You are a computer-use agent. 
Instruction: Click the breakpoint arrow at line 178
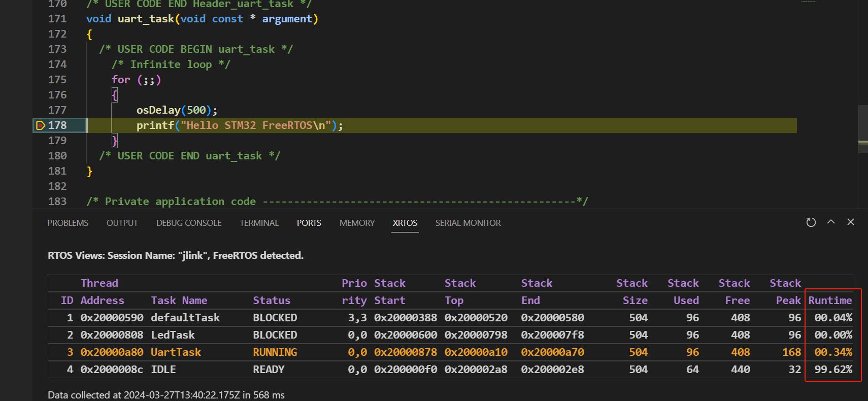click(x=41, y=125)
